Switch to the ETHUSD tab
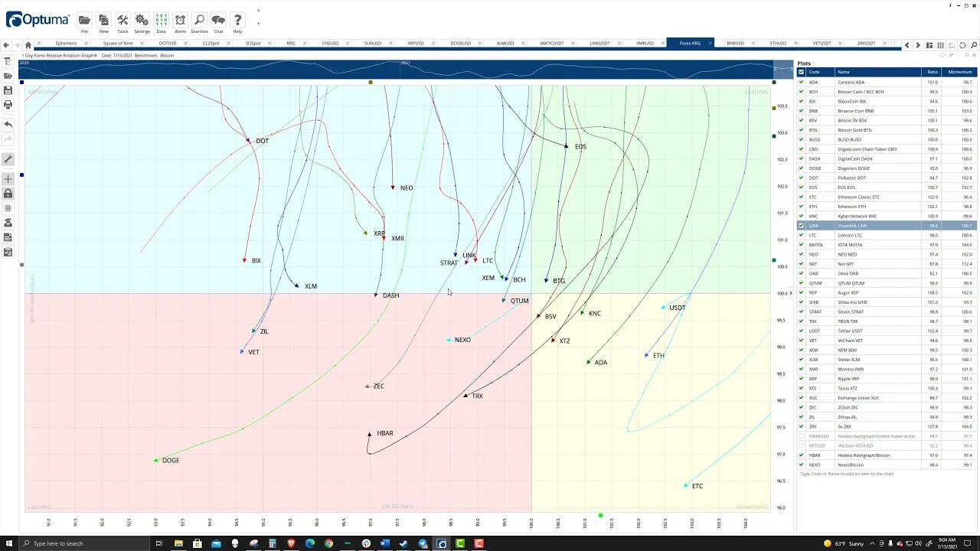Screen dimensions: 980x551 coord(778,44)
